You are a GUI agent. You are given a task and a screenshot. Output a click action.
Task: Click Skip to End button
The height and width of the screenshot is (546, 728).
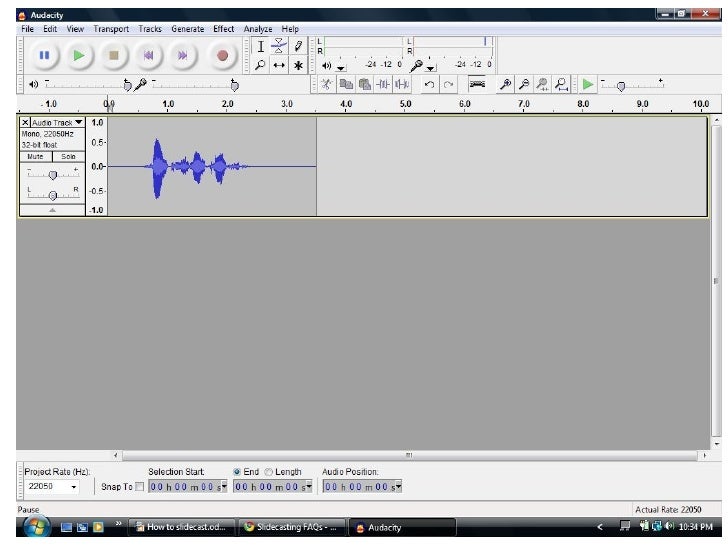184,56
